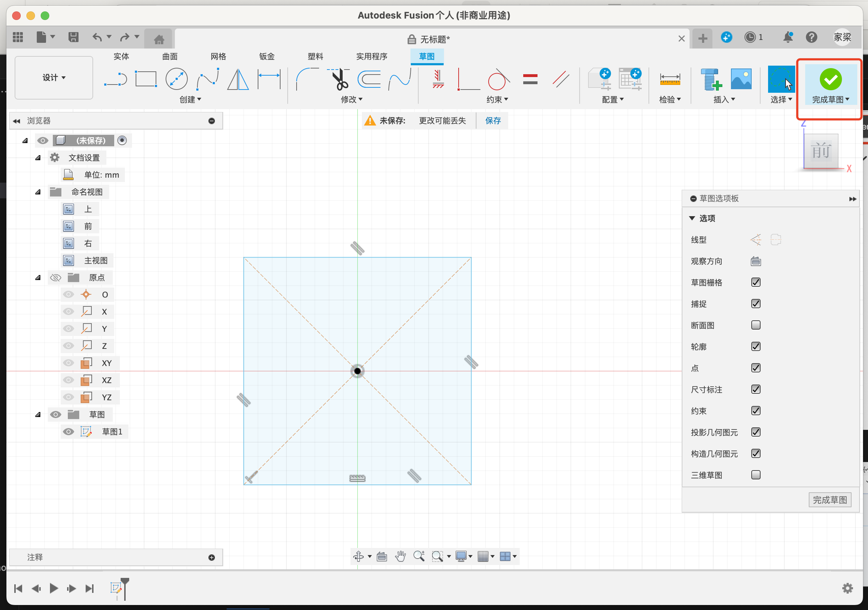
Task: Select the Fillet tool
Action: tap(307, 79)
